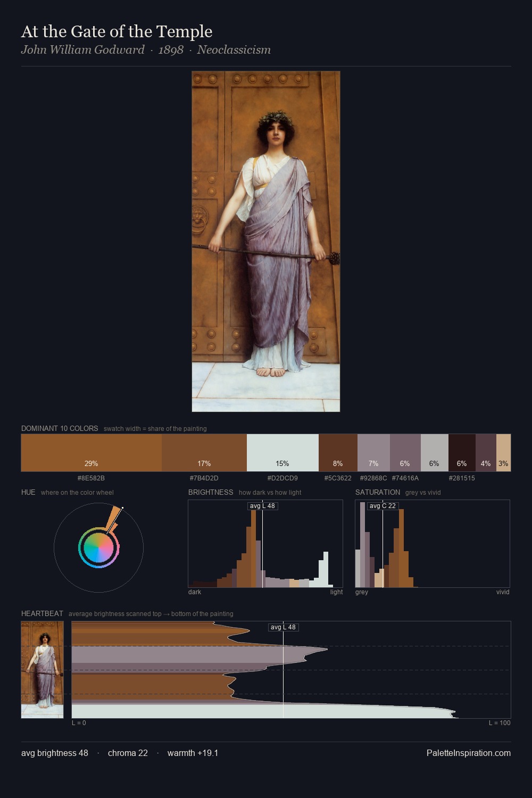Image resolution: width=532 pixels, height=798 pixels.
Task: Click hex code #92868C text
Action: point(373,478)
